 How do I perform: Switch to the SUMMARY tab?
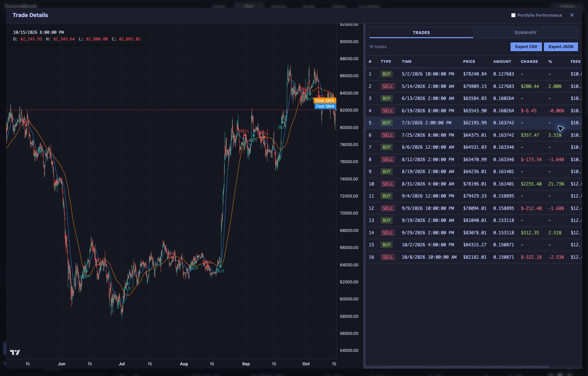point(525,32)
